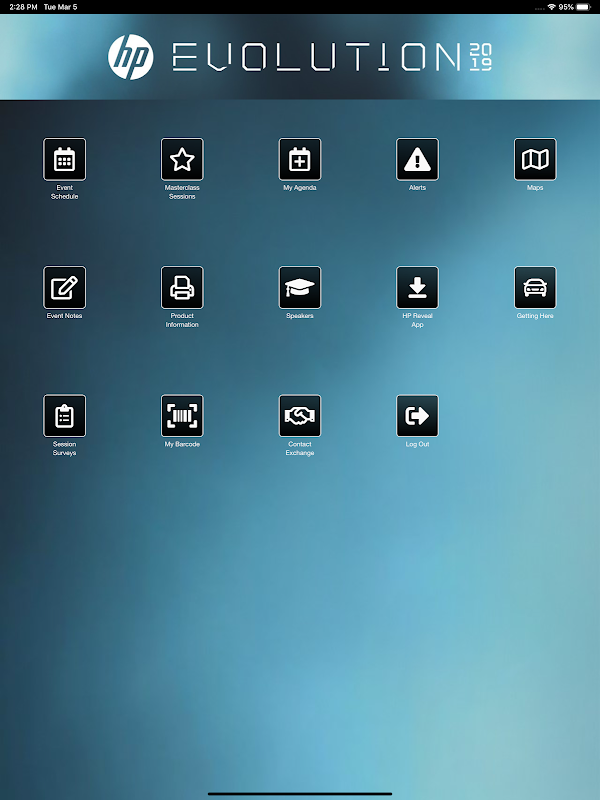Open Contact Exchange handshake icon
This screenshot has height=800, width=600.
(300, 416)
